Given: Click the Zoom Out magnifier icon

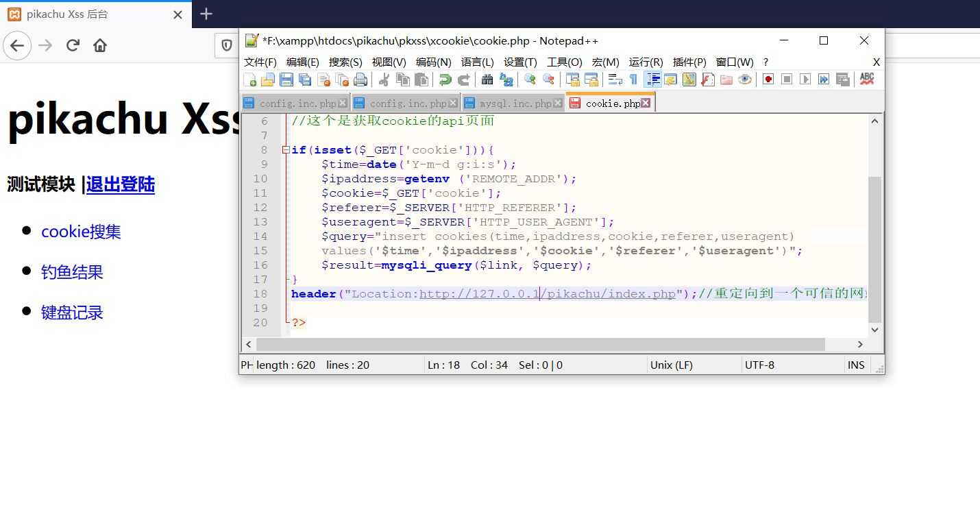Looking at the screenshot, I should (x=548, y=80).
